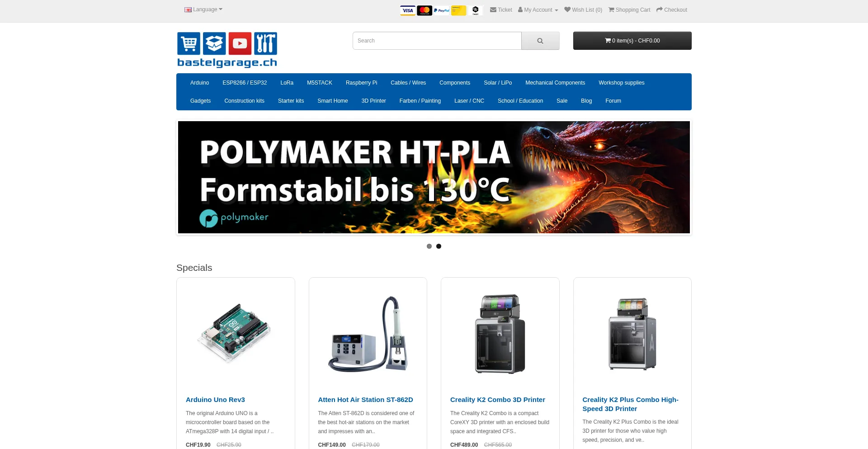
Task: Open Wish List with the heart icon
Action: (583, 10)
